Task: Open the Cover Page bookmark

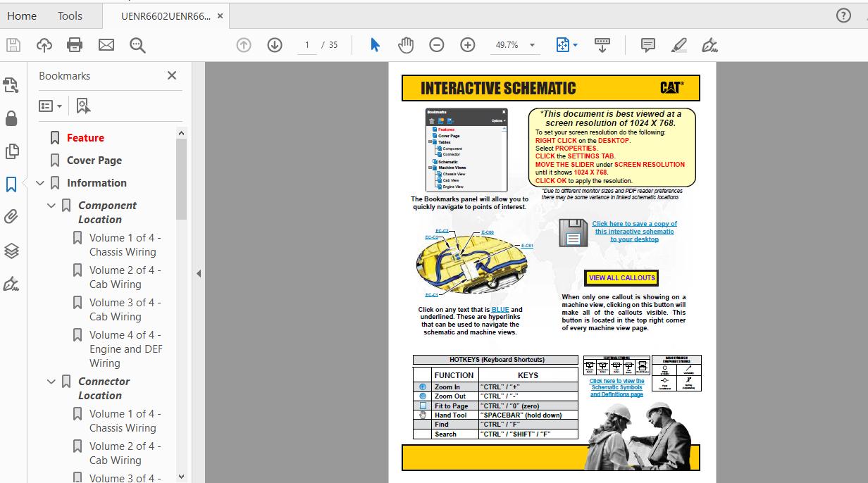Action: click(x=94, y=161)
